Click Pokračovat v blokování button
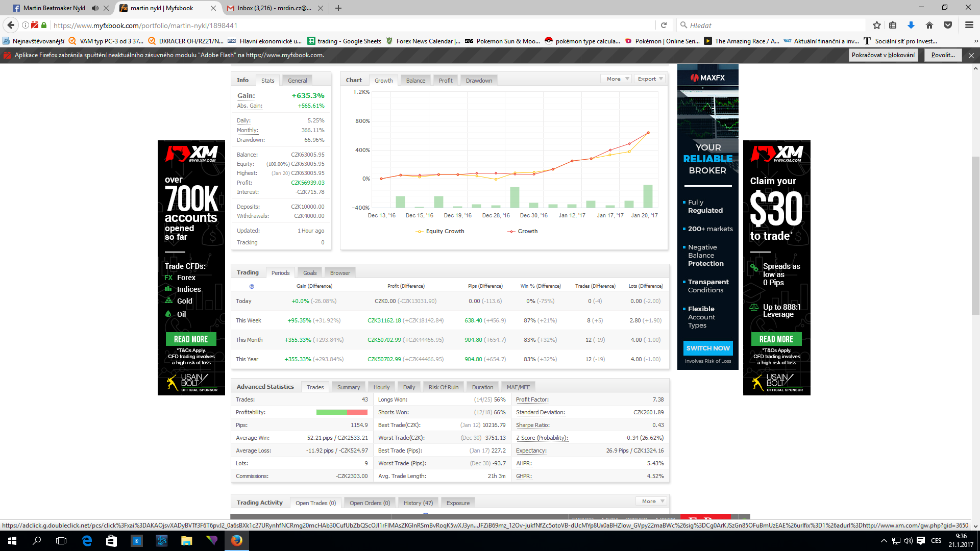 tap(883, 55)
